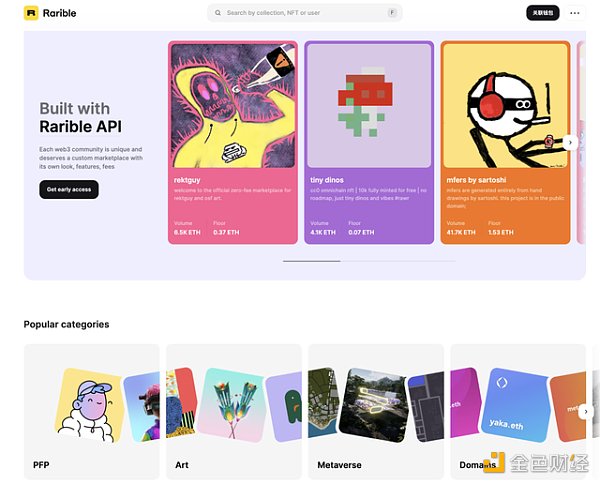Advance categories with the right arrow
The height and width of the screenshot is (484, 600).
pos(586,412)
